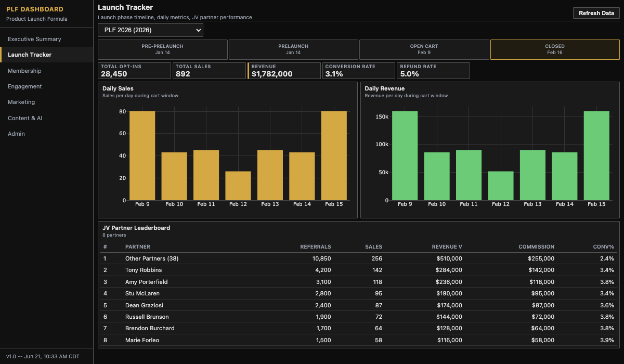Image resolution: width=624 pixels, height=364 pixels.
Task: Click Russell Brunson partner name
Action: [147, 317]
